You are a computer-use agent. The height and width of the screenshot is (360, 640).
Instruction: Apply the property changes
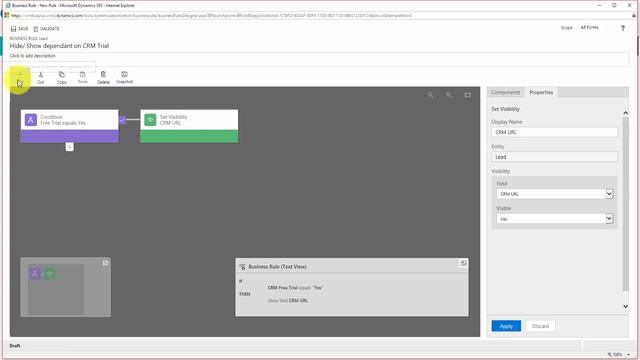[x=506, y=326]
